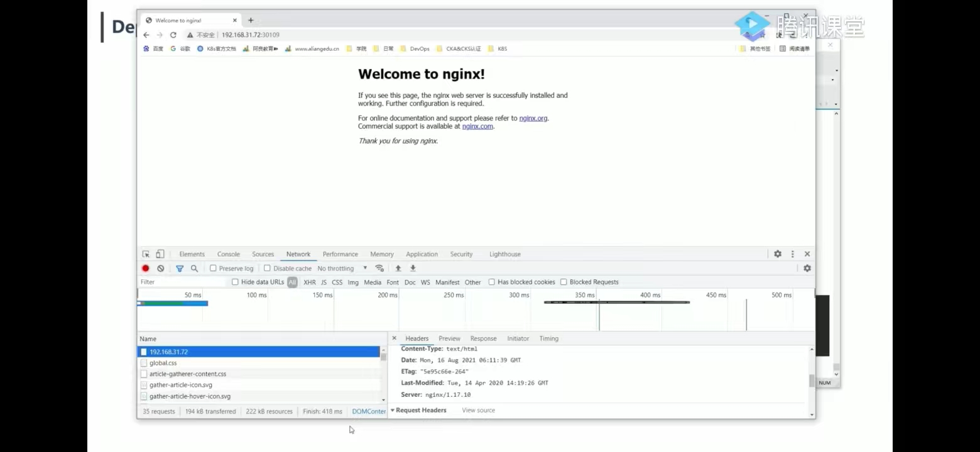Toggle the device toolbar icon
The width and height of the screenshot is (980, 452).
click(x=160, y=254)
